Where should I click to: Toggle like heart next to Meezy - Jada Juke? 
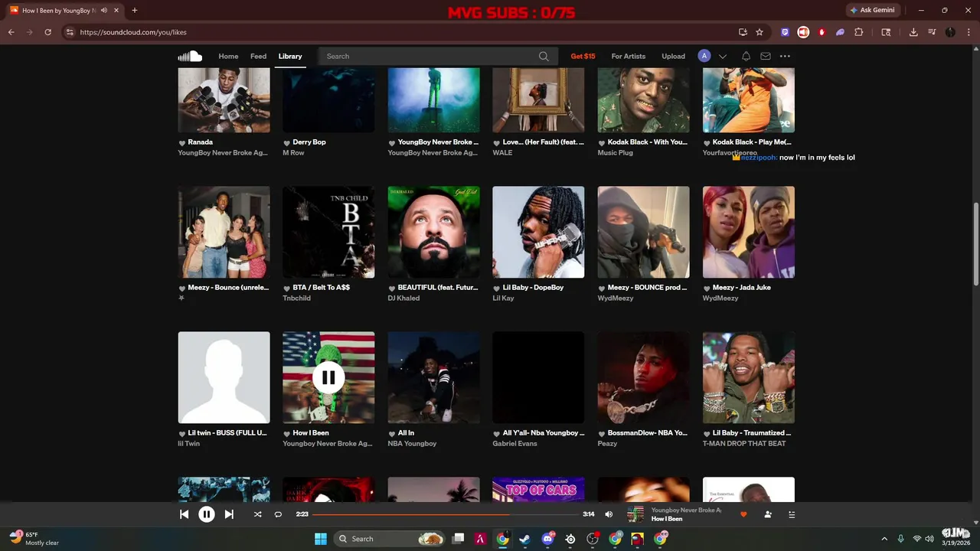(707, 289)
